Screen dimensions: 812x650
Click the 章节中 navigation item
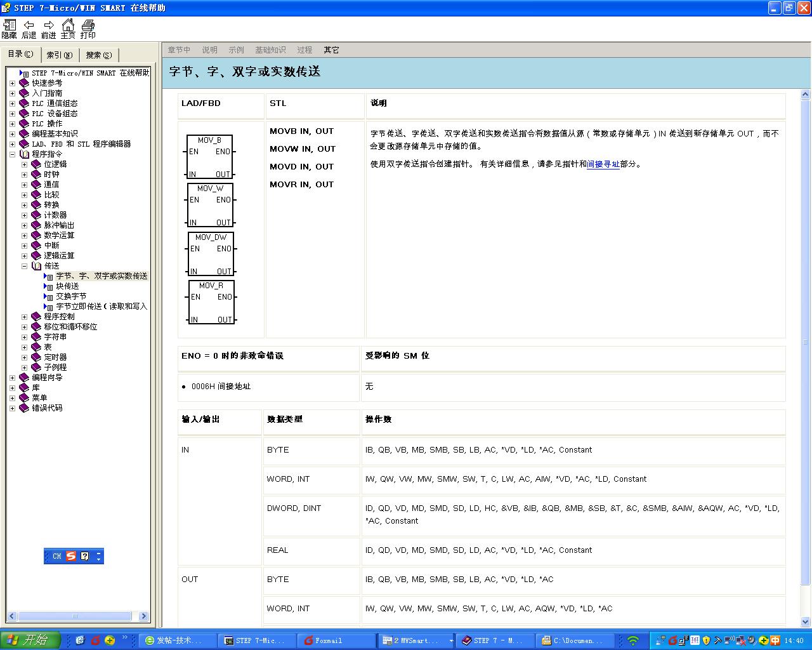click(x=179, y=50)
